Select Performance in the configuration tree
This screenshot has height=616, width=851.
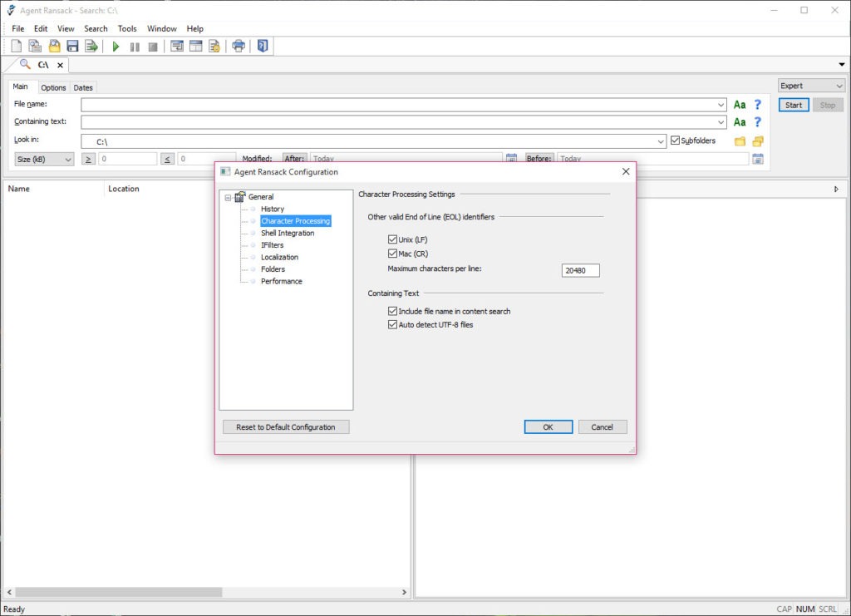[x=281, y=281]
